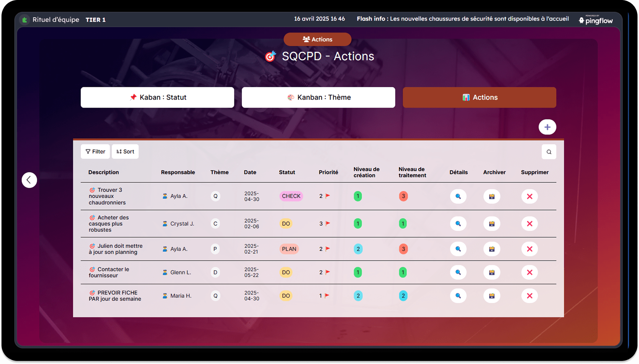Click the Contacter le fournisseur description
639x364 pixels.
pos(110,272)
